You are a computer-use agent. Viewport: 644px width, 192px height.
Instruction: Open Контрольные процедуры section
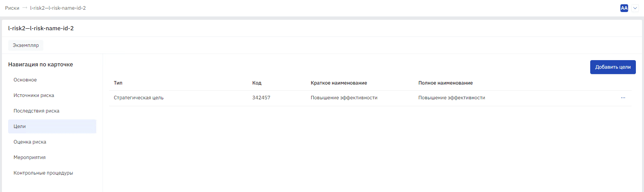[52, 173]
